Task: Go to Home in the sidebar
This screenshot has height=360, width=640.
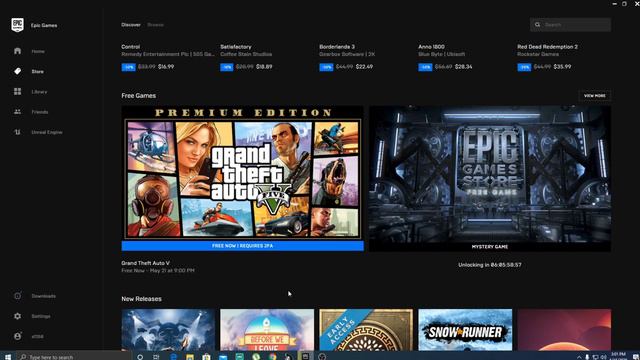Action: (38, 51)
